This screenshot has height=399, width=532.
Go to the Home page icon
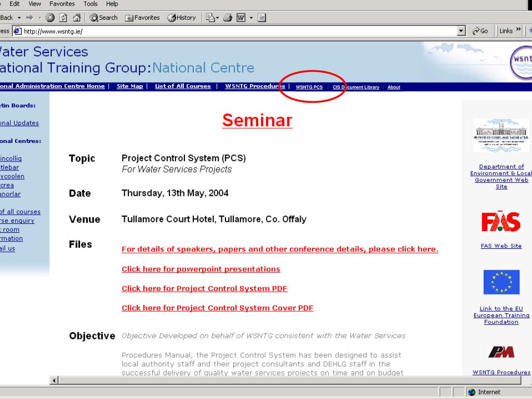[x=77, y=18]
